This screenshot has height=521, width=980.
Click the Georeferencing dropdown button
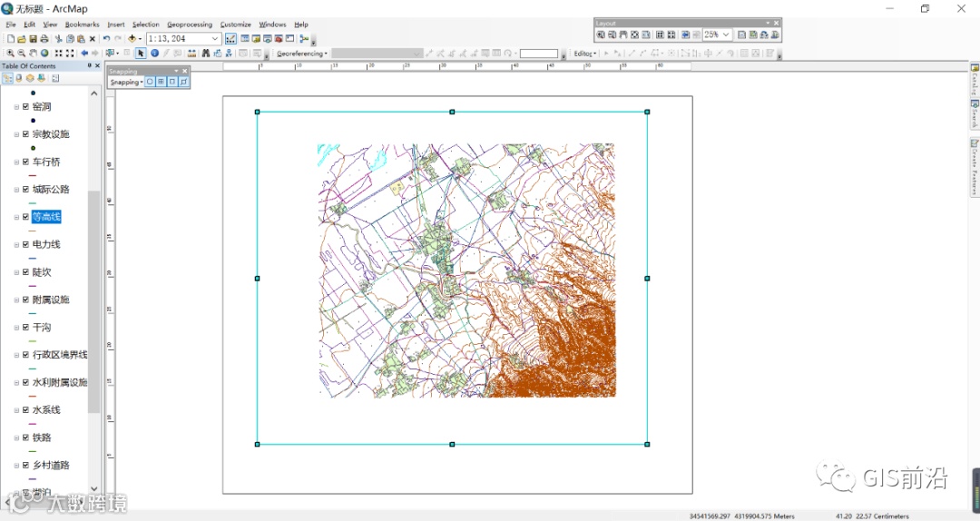pos(301,54)
